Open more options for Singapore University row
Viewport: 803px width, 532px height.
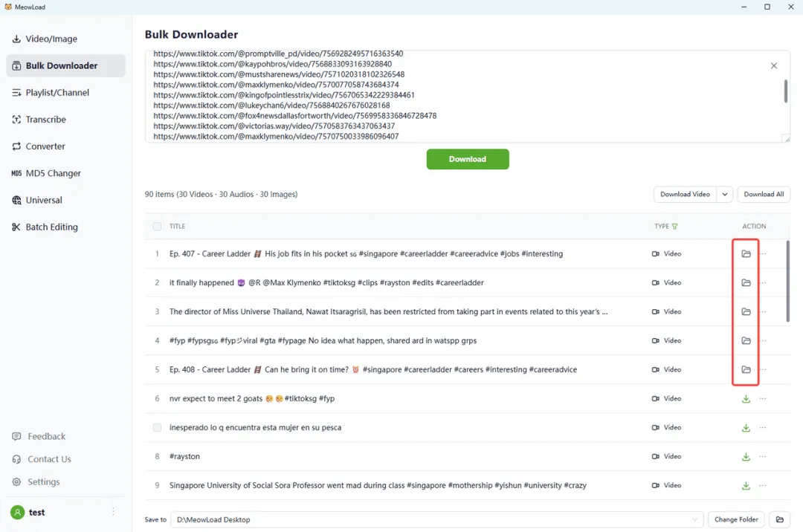[763, 485]
